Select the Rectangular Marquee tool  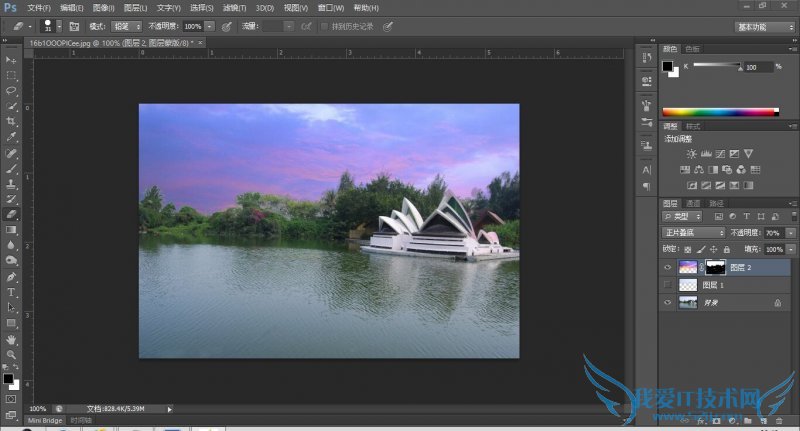[x=12, y=75]
